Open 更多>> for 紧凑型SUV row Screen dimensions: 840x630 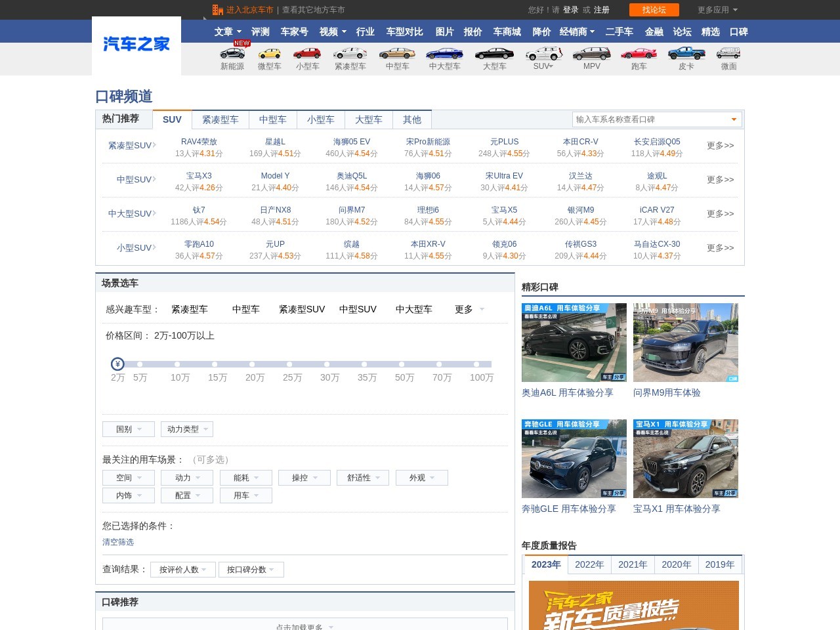click(721, 146)
